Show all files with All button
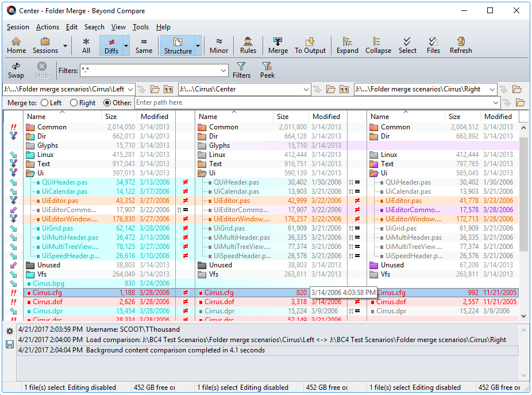This screenshot has height=395, width=532. pyautogui.click(x=86, y=45)
